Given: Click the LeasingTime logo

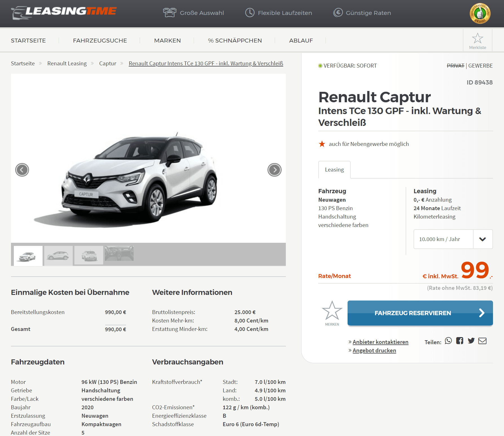Looking at the screenshot, I should pos(64,12).
